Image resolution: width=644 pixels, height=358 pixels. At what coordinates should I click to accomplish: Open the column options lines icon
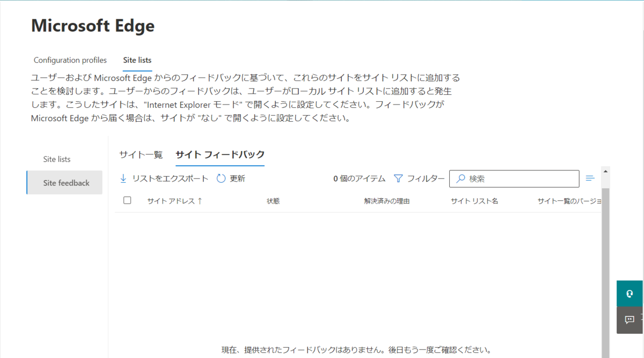point(590,178)
